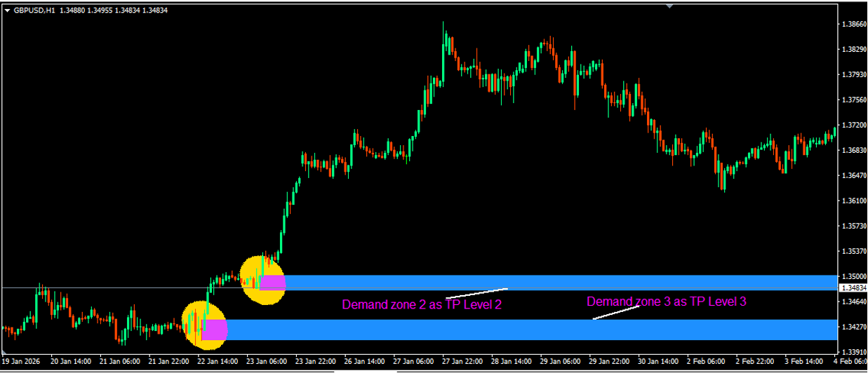The image size is (868, 373).
Task: Open the chart menu triangle beside GBPUSD,H1
Action: click(7, 11)
